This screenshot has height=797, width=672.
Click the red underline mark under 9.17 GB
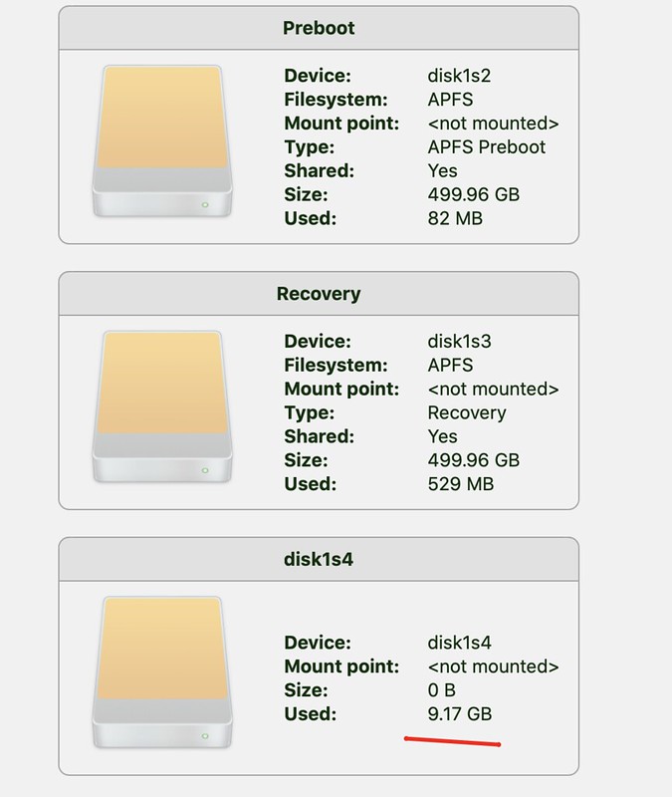453,741
